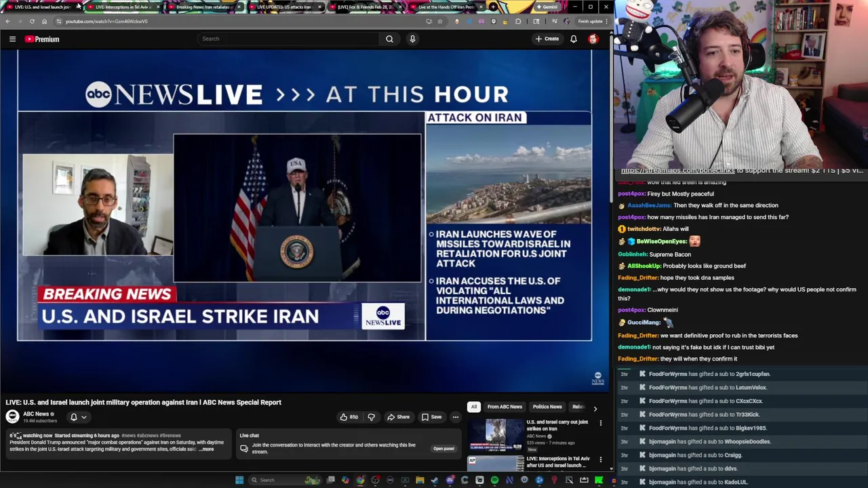868x488 pixels.
Task: Open the Windows Start button
Action: tap(239, 480)
